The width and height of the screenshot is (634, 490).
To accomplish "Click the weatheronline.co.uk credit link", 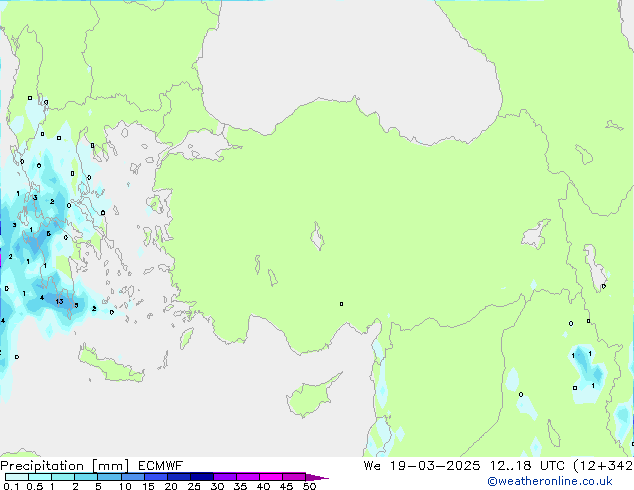I will click(549, 481).
